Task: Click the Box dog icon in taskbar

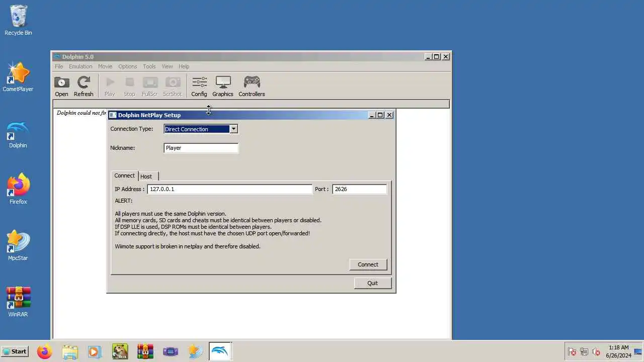Action: pos(120,351)
